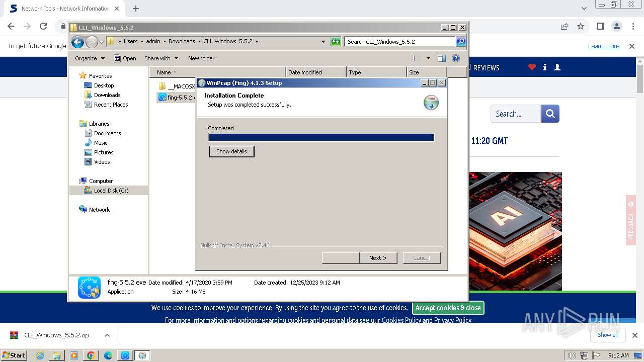
Task: Open Chrome profile avatar
Action: 616,26
